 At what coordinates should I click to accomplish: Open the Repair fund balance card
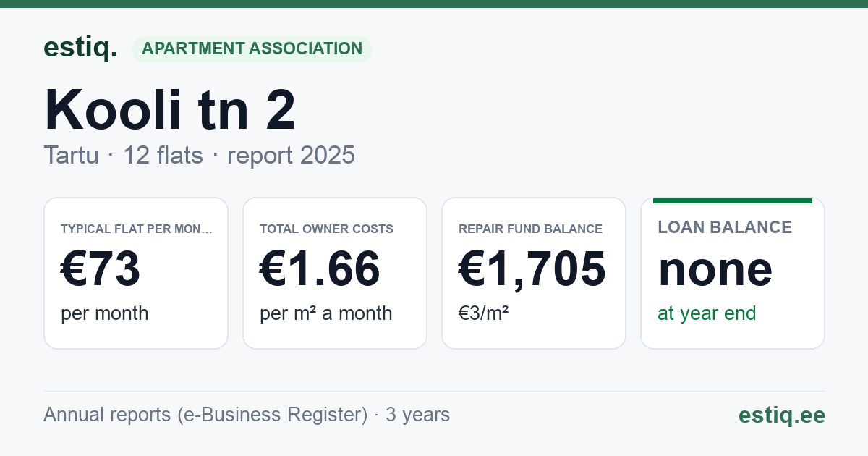point(534,273)
